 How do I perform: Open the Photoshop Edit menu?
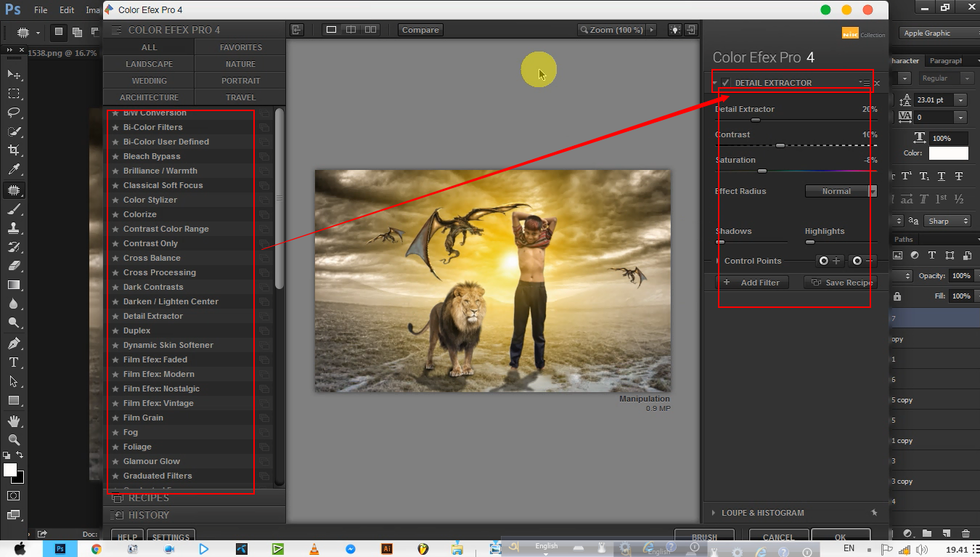pyautogui.click(x=67, y=10)
